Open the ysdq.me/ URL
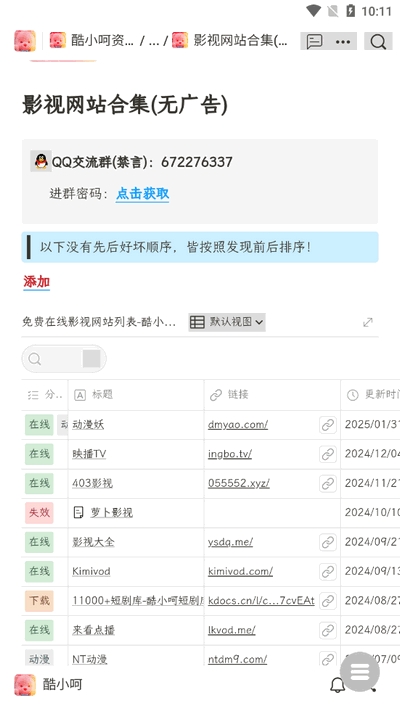The image size is (400, 712). [x=230, y=542]
